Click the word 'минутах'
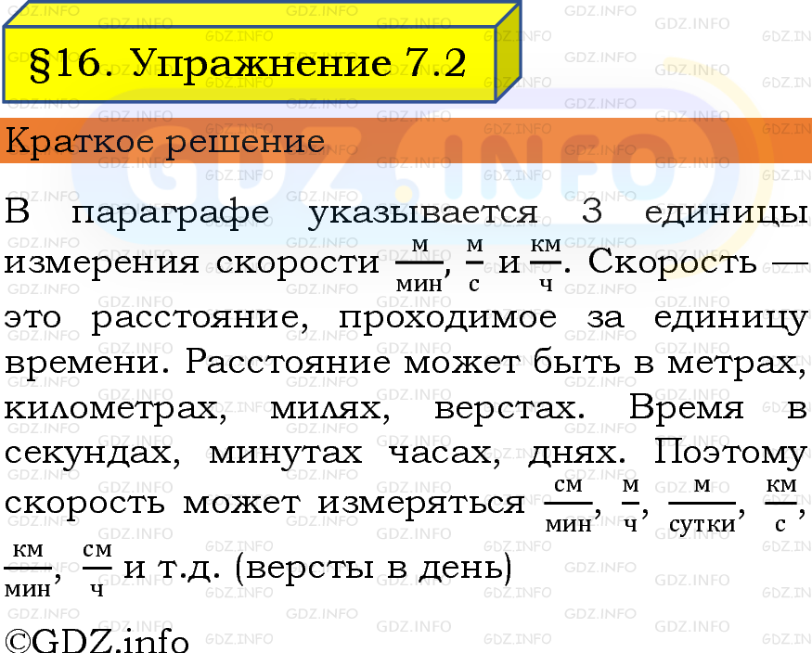The height and width of the screenshot is (653, 812). [285, 454]
